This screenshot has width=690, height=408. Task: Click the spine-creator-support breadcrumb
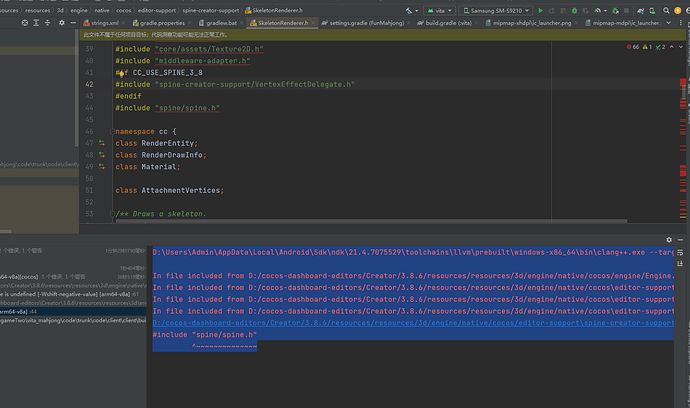(211, 10)
